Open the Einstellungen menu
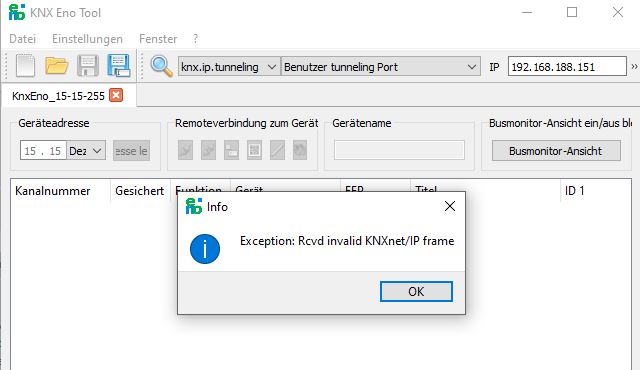 (87, 39)
